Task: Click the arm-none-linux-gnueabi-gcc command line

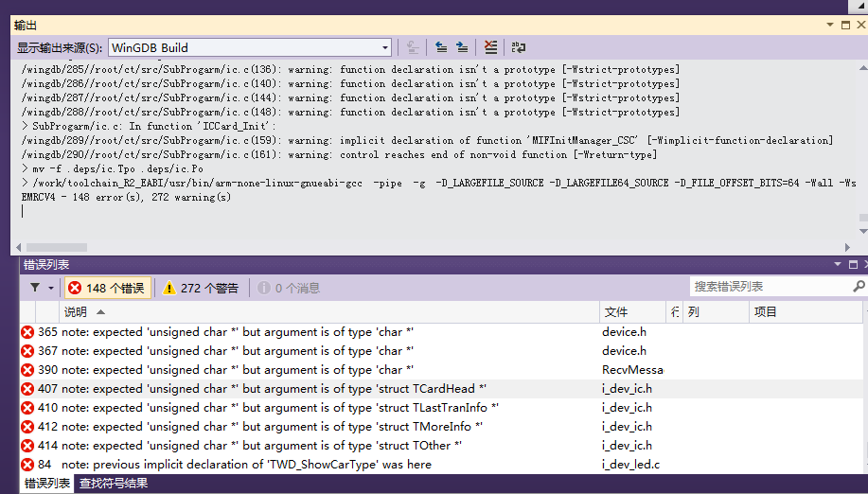Action: (x=439, y=183)
